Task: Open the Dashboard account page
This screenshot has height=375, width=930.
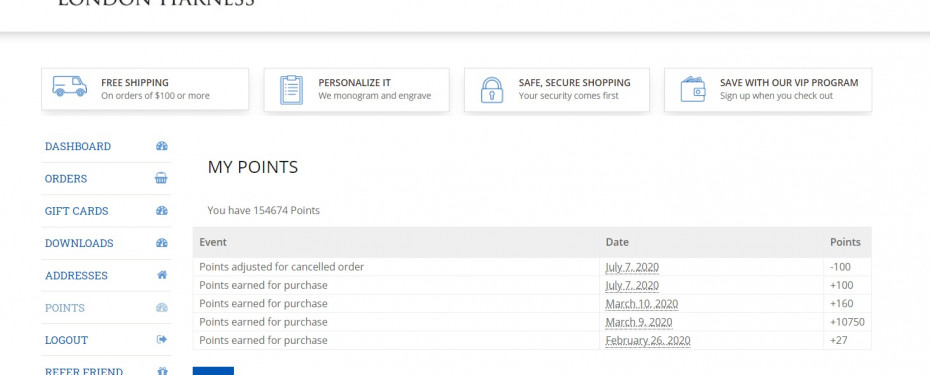Action: tap(78, 147)
